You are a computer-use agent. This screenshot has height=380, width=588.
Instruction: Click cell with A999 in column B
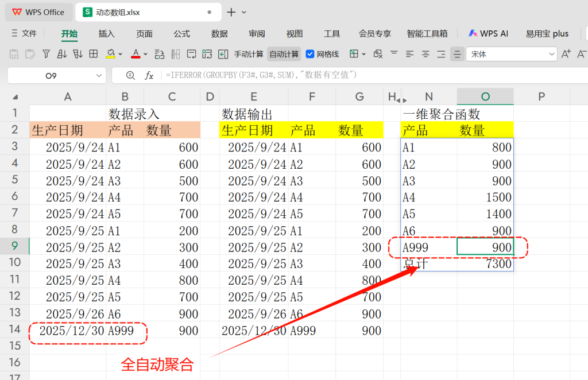[125, 331]
